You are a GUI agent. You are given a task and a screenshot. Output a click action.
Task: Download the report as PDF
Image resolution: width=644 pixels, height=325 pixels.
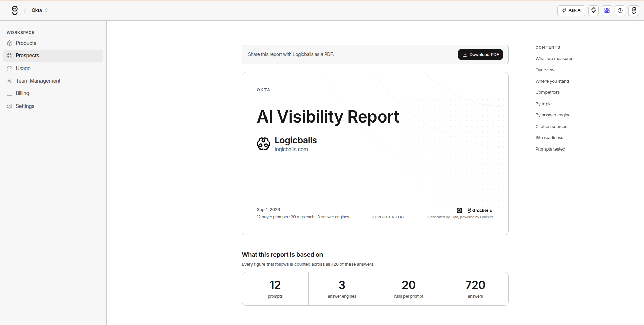pyautogui.click(x=480, y=55)
